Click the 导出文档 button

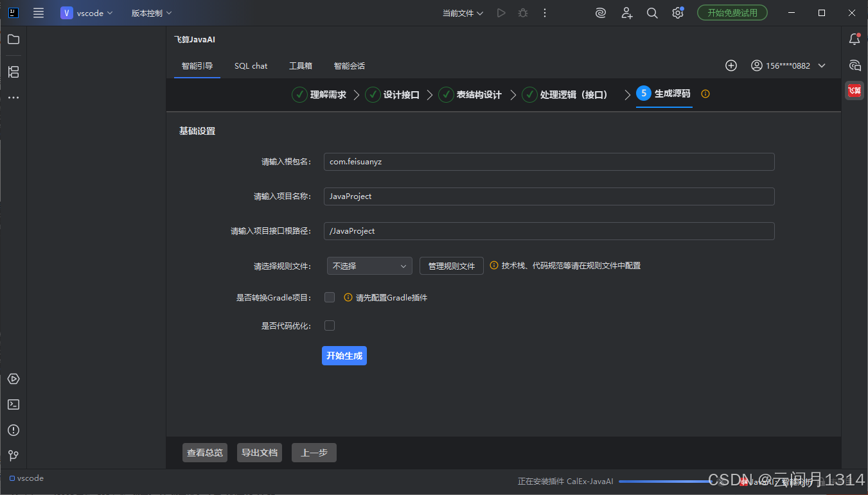[x=260, y=453]
